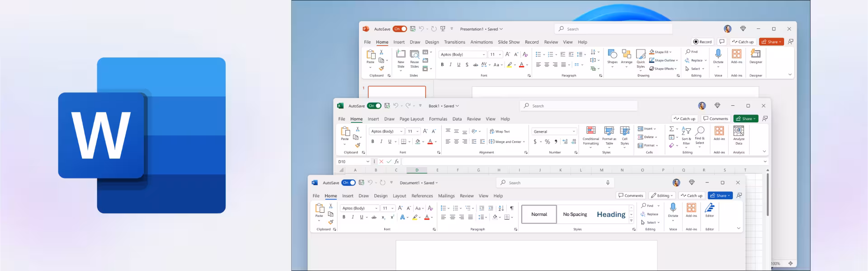This screenshot has height=271, width=868.
Task: Click the microphone in Word search box
Action: coord(608,182)
